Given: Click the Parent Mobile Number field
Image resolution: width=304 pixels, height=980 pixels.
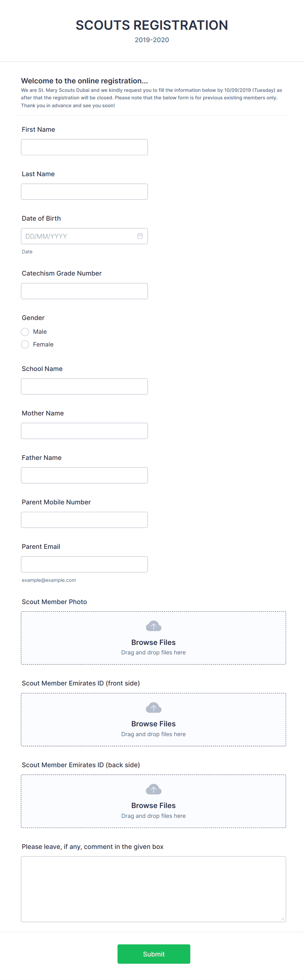Looking at the screenshot, I should point(84,520).
